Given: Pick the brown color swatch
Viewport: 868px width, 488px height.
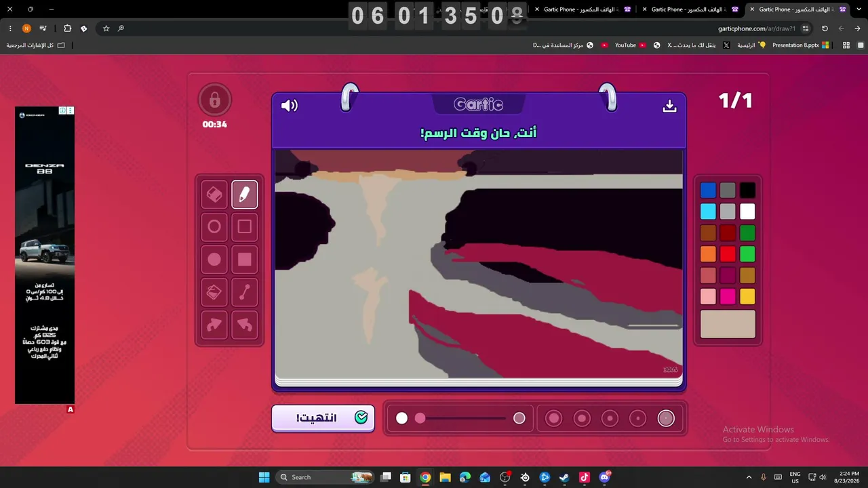Looking at the screenshot, I should (708, 233).
